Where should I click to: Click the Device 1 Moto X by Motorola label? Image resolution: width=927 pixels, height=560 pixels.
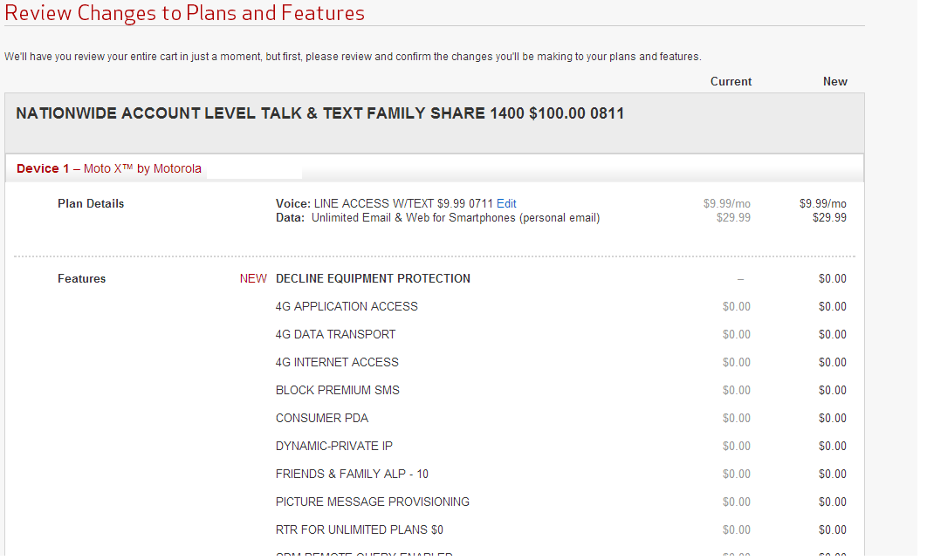[109, 169]
